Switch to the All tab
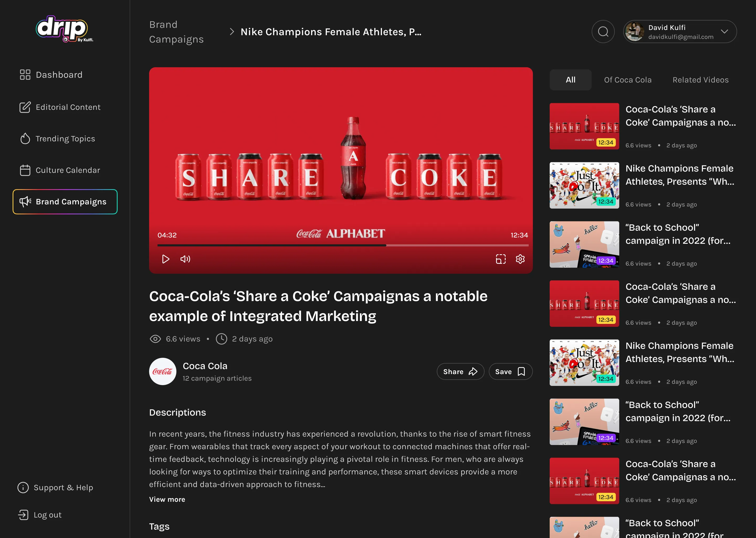This screenshot has width=756, height=538. pyautogui.click(x=571, y=80)
